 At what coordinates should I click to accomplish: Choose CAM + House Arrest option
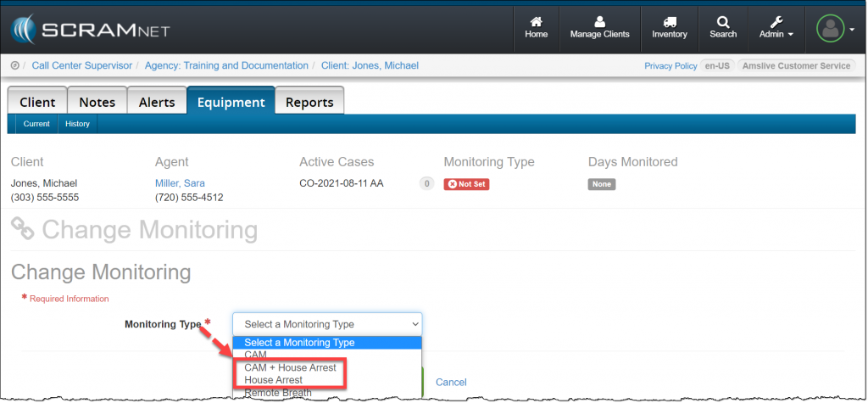290,367
